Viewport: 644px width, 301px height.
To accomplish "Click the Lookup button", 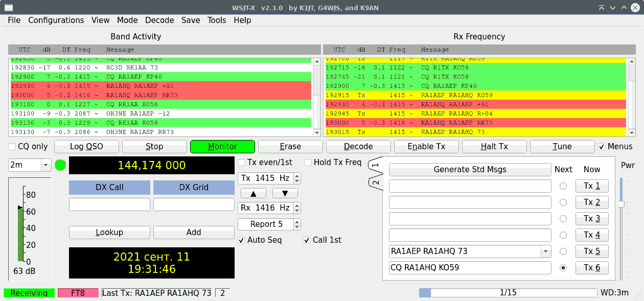I will (109, 233).
